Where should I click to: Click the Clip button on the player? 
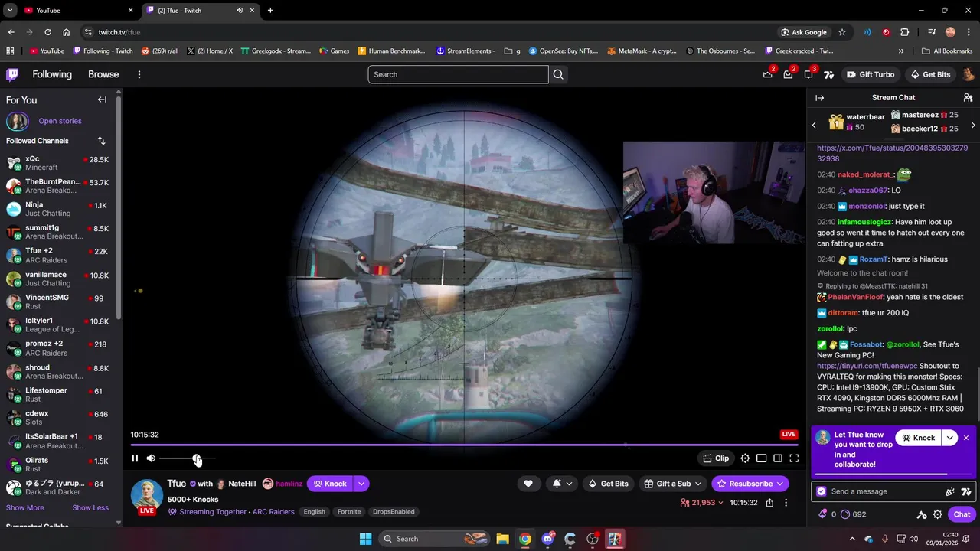(x=717, y=458)
